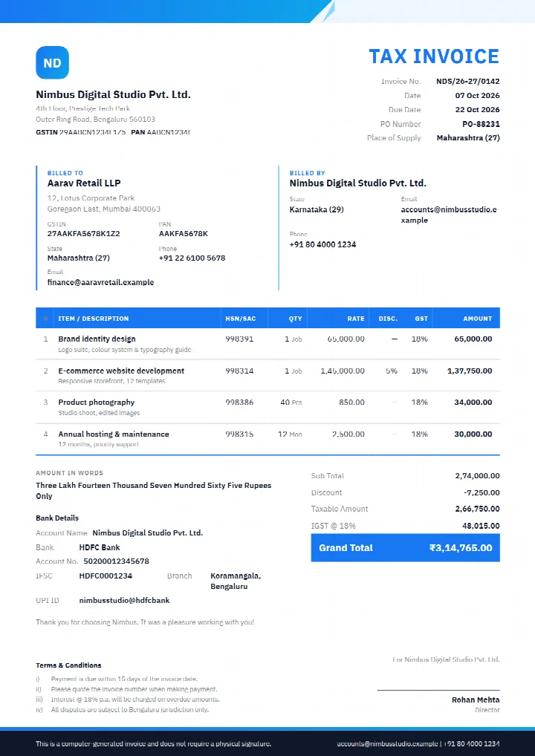Click the customer GSTIN 27AAKFA5678K1Z2
Viewport: 535px width, 756px height.
(x=83, y=234)
